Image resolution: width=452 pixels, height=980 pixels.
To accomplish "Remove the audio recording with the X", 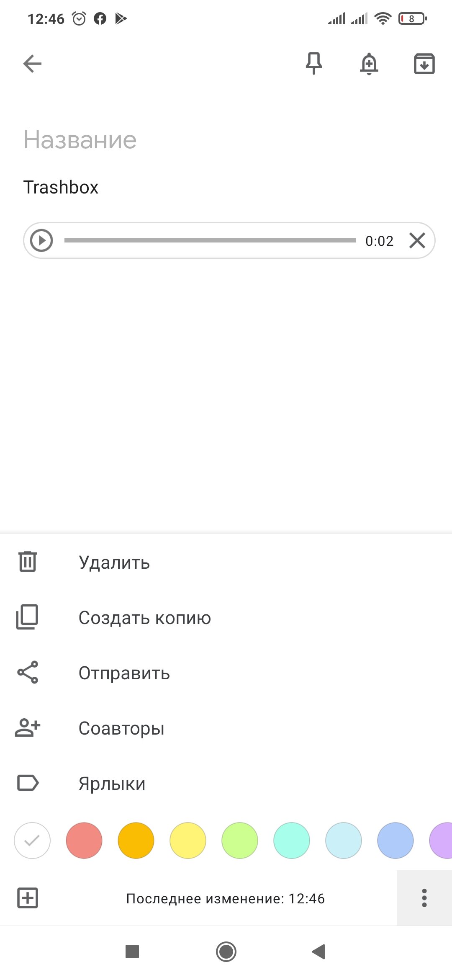I will [417, 240].
